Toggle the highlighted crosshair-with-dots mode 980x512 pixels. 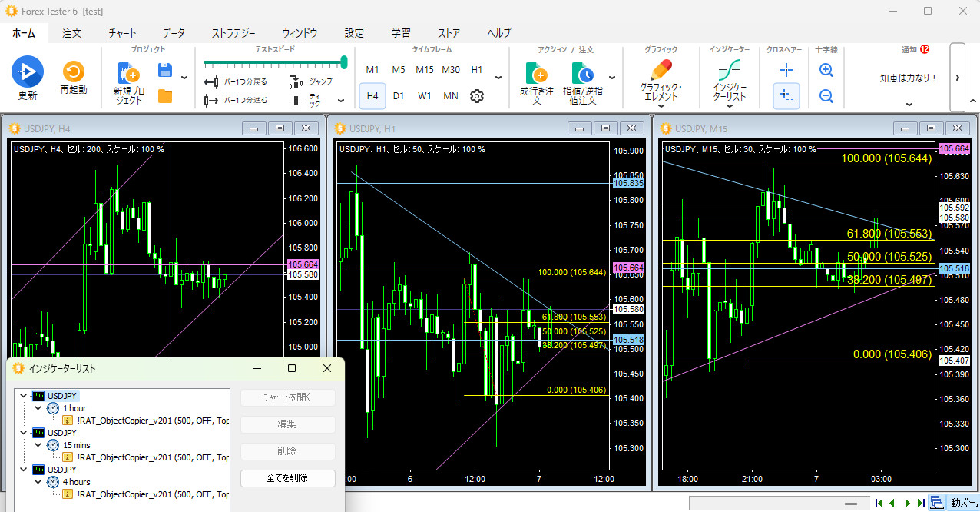click(x=786, y=96)
